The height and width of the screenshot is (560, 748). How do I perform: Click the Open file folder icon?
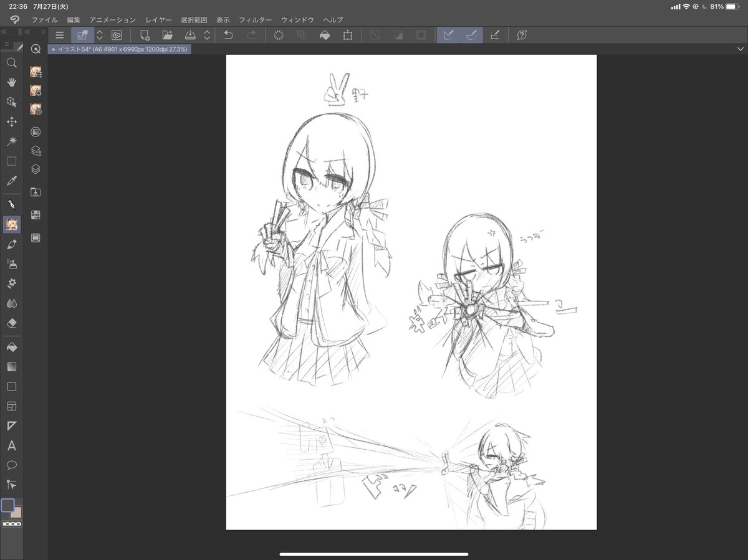pyautogui.click(x=168, y=35)
